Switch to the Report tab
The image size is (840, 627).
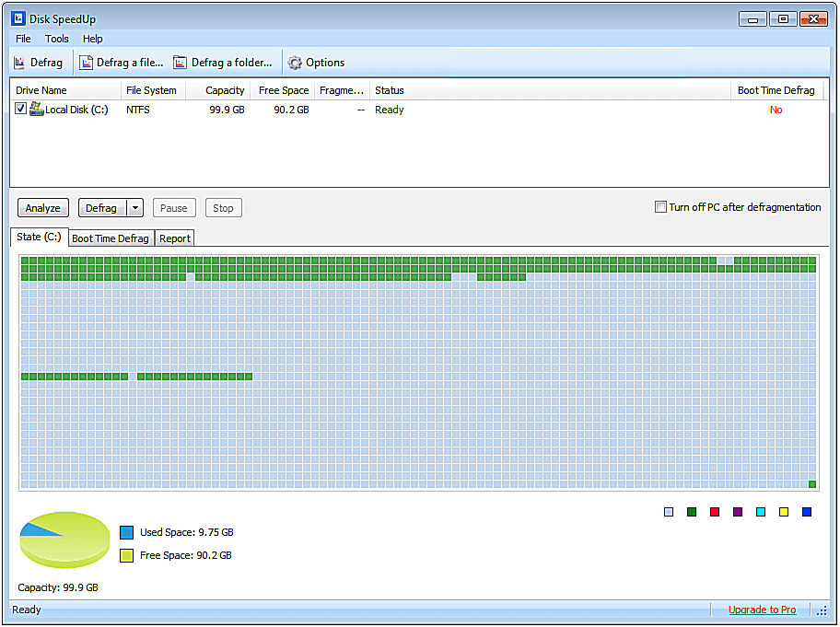tap(175, 238)
